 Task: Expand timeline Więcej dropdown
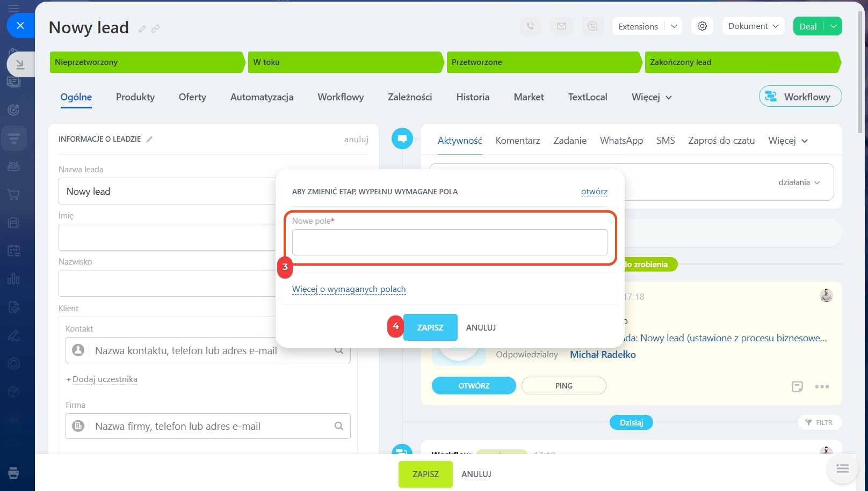(788, 141)
